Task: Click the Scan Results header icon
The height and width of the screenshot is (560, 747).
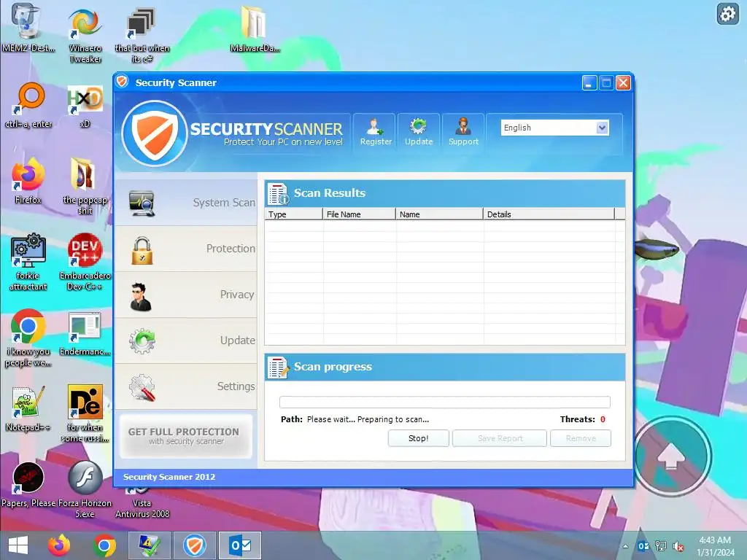Action: [x=278, y=193]
